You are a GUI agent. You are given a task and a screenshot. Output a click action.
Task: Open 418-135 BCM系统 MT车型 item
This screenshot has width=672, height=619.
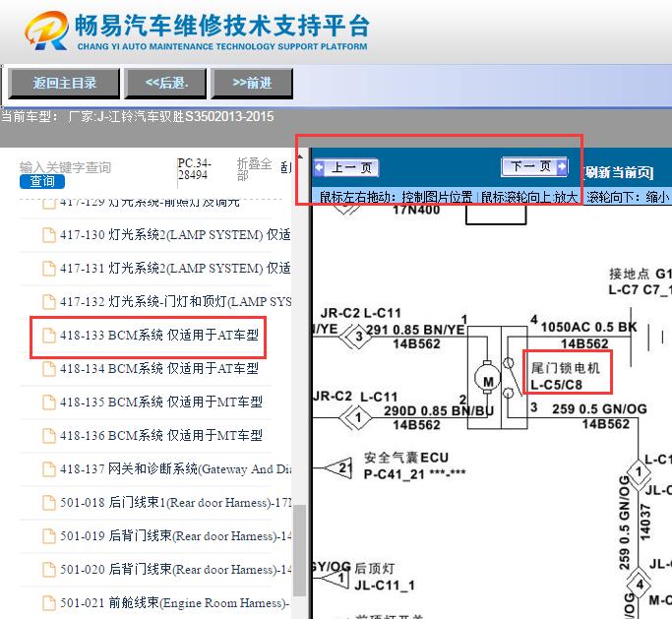tap(160, 402)
